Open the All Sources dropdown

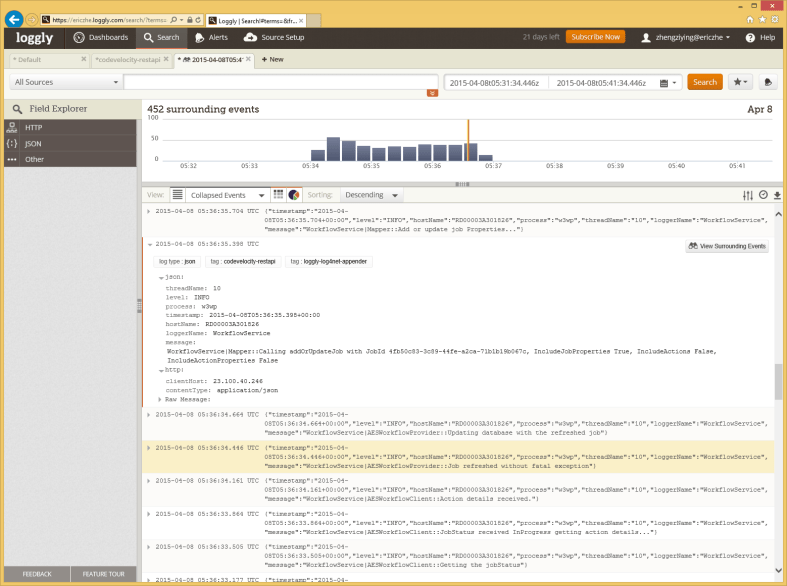pos(62,82)
